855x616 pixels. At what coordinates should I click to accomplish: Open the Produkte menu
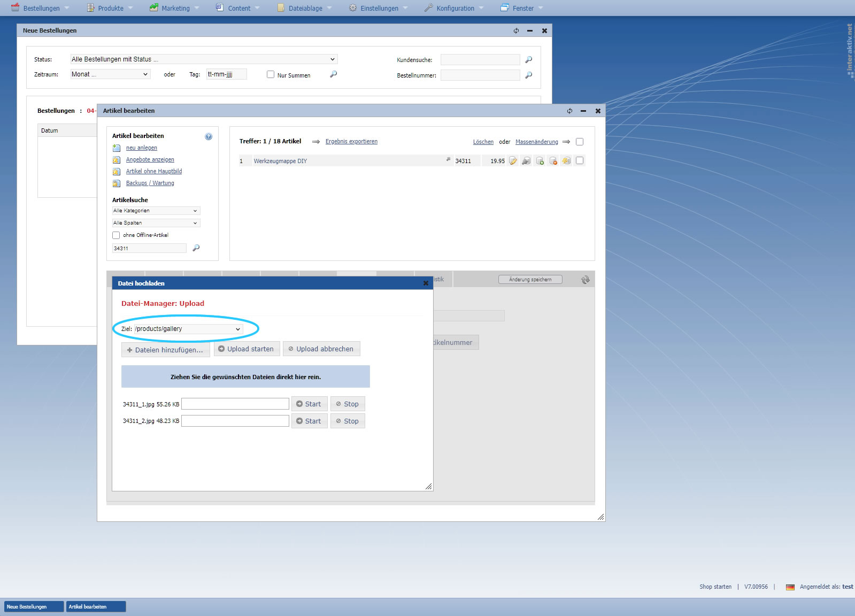pyautogui.click(x=110, y=8)
